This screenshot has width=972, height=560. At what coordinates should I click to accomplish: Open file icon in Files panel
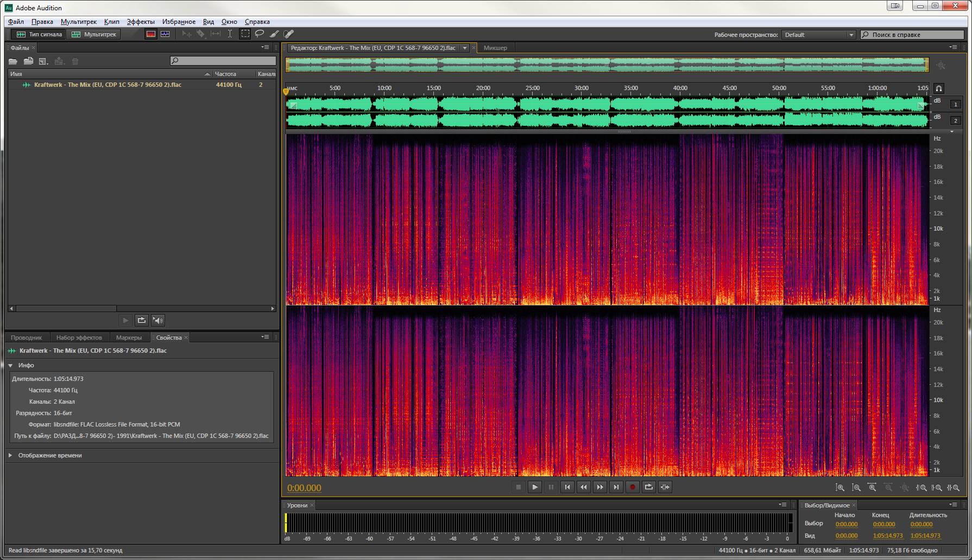[x=13, y=61]
